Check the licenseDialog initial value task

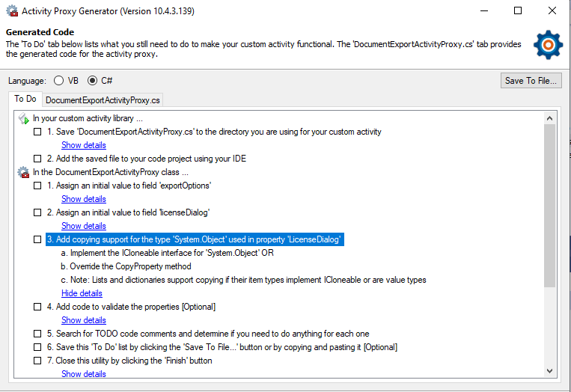(37, 212)
